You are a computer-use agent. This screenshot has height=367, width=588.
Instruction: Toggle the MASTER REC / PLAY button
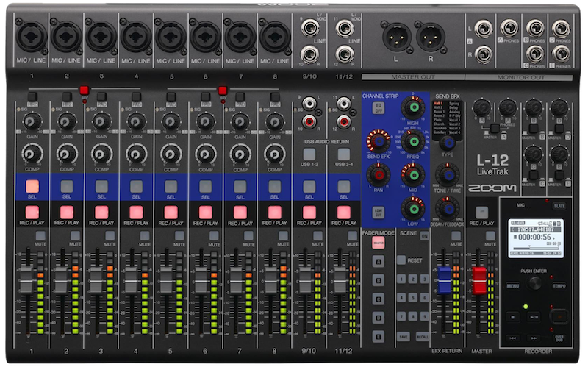click(482, 213)
